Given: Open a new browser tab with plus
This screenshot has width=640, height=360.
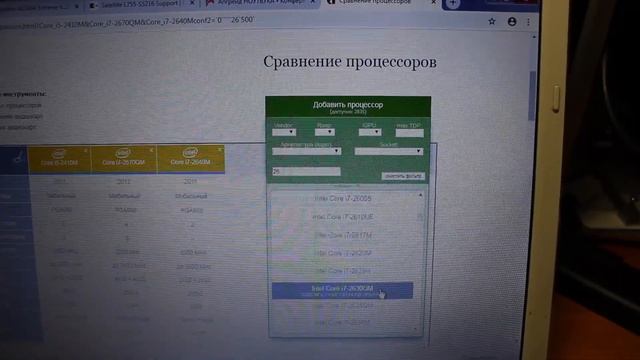Looking at the screenshot, I should [x=453, y=4].
